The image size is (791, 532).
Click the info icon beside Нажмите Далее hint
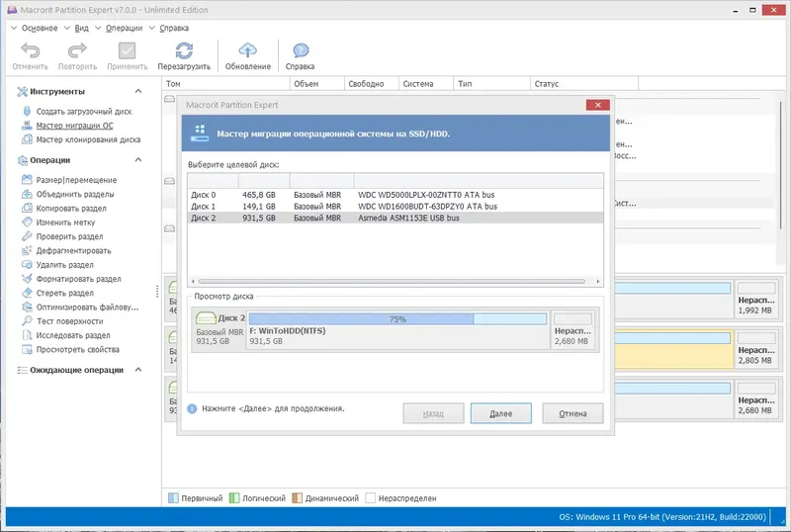[192, 408]
